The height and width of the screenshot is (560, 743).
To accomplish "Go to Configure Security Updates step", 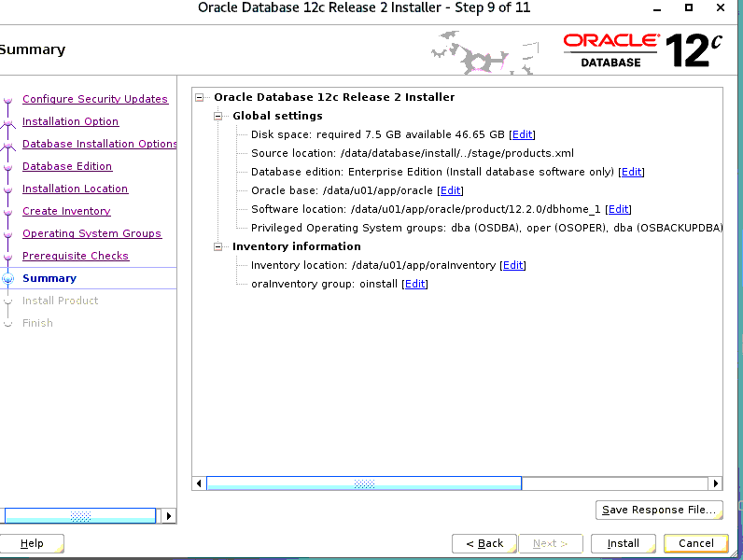I will point(94,99).
